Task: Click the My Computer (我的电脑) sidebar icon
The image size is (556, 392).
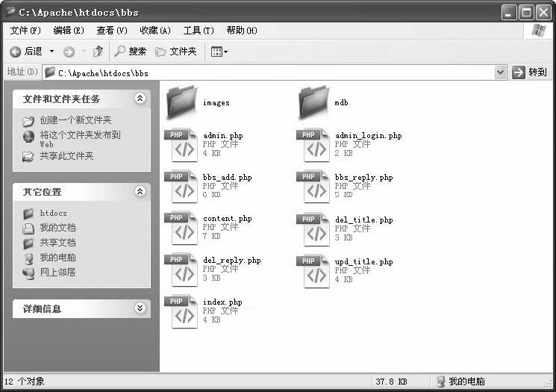Action: coord(28,258)
